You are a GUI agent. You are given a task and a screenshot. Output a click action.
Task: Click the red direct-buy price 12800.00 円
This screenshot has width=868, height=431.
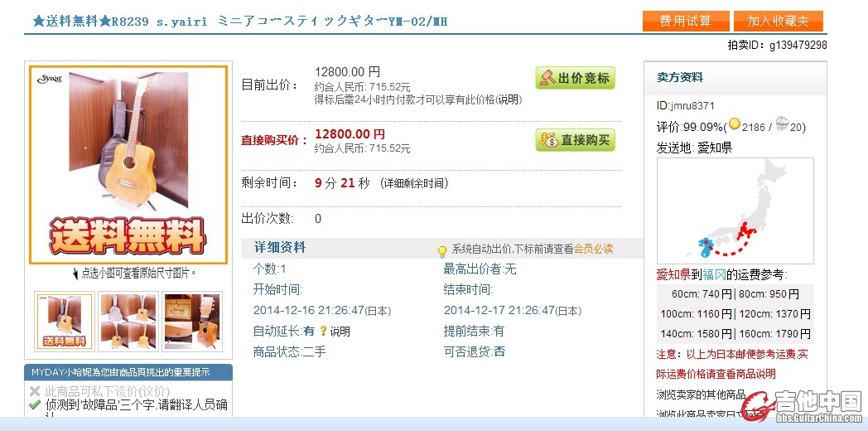click(x=350, y=134)
